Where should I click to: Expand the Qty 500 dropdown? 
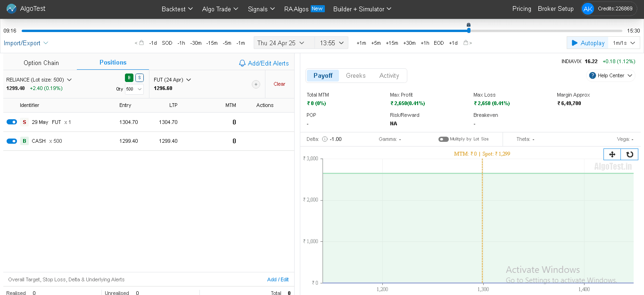(134, 89)
